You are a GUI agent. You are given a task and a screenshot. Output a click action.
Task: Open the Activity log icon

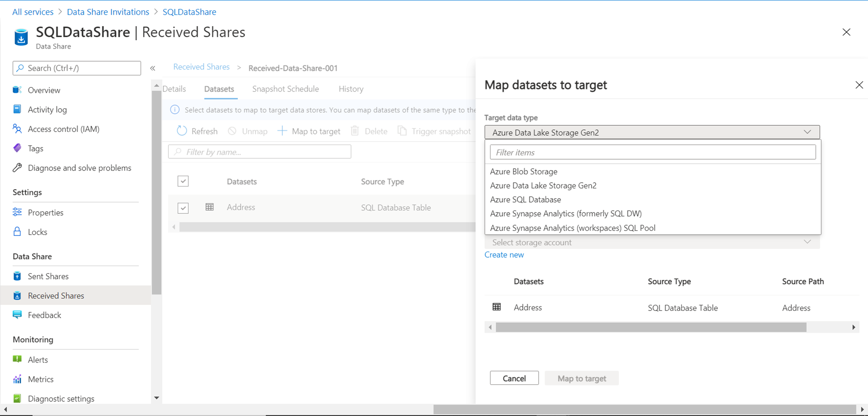(17, 109)
